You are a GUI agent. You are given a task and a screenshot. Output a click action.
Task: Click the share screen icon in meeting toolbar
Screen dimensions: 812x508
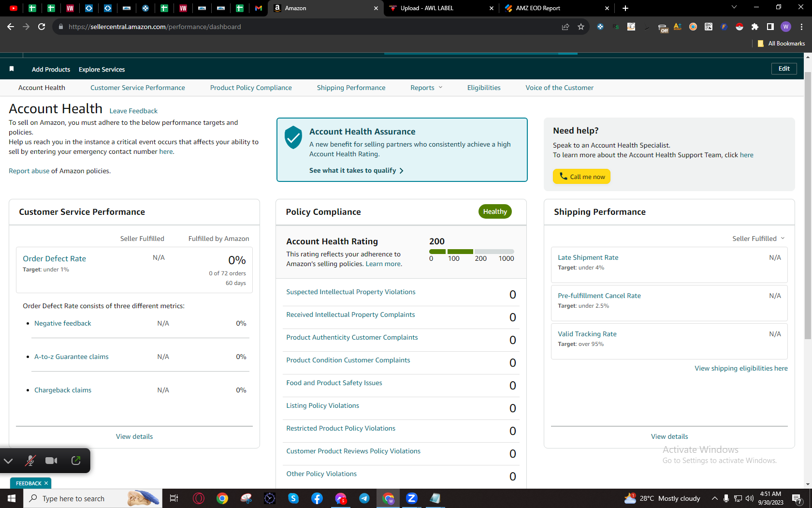(x=76, y=461)
